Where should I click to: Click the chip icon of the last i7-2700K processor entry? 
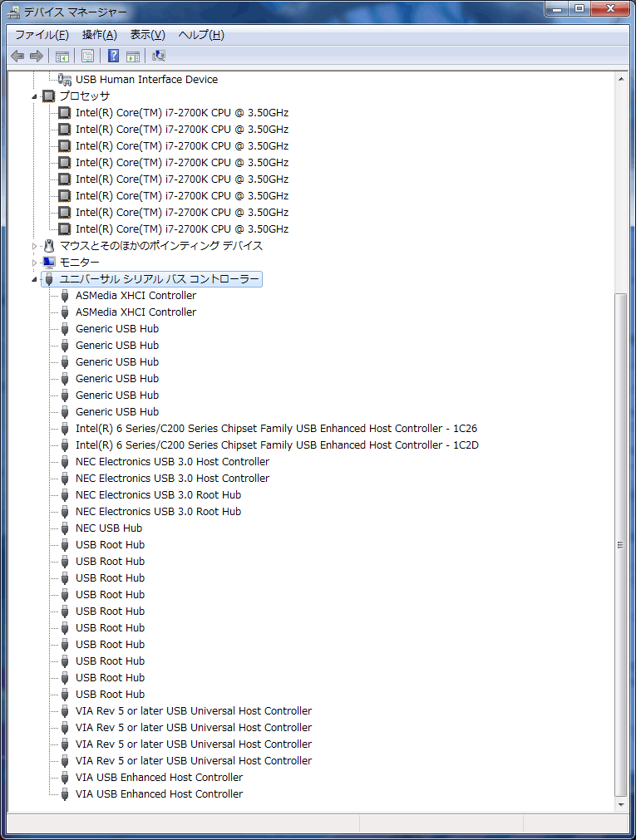64,228
